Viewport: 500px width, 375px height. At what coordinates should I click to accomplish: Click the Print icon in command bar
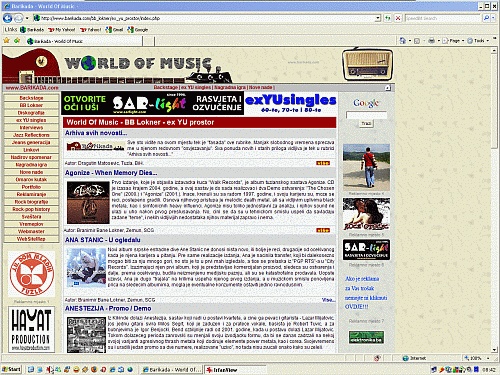coord(431,41)
